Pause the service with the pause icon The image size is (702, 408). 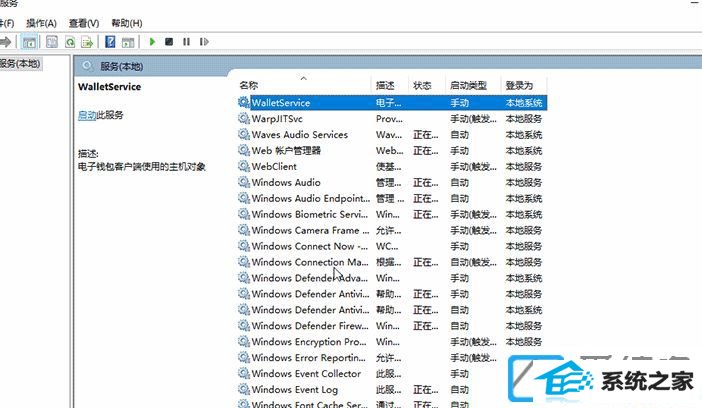pyautogui.click(x=186, y=42)
